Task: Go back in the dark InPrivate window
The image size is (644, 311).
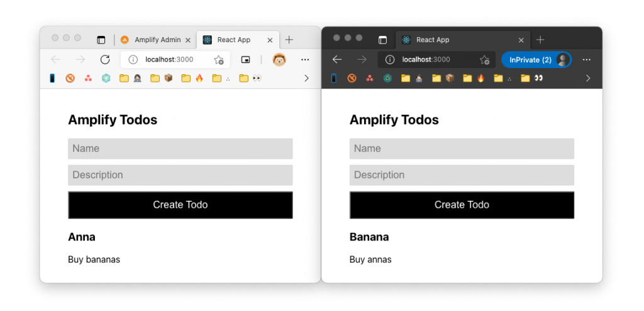Action: click(337, 60)
